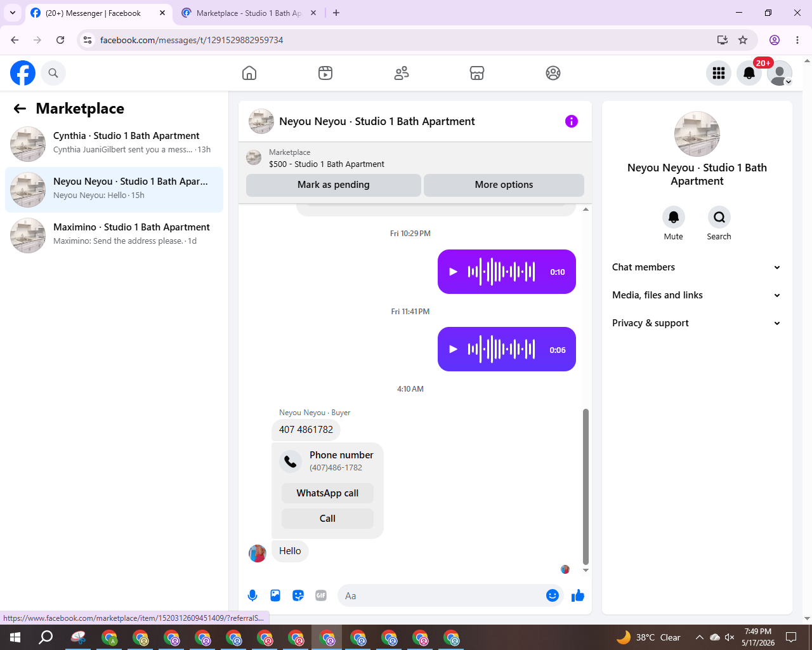The width and height of the screenshot is (812, 650).
Task: Click the address bar URL
Action: coord(192,40)
